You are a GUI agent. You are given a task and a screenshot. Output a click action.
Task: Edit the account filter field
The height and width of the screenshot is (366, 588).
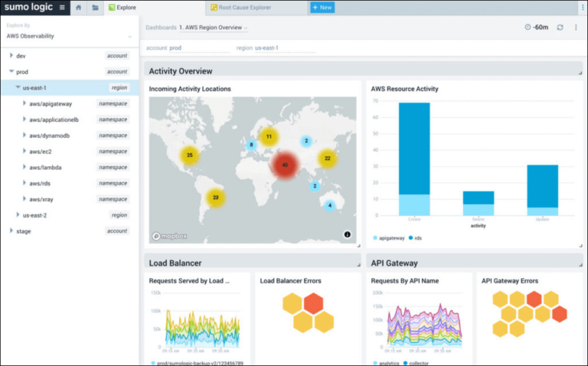(200, 48)
